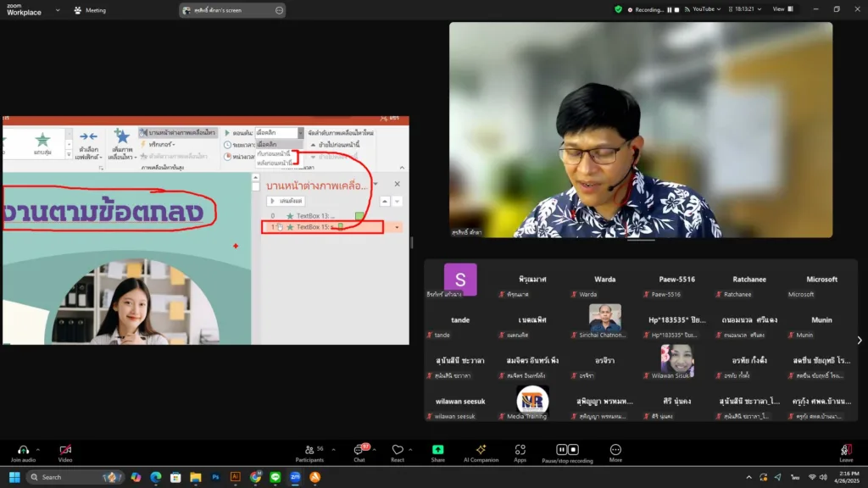Pause recording in the top status bar
Viewport: 868px width, 488px height.
[x=668, y=9]
